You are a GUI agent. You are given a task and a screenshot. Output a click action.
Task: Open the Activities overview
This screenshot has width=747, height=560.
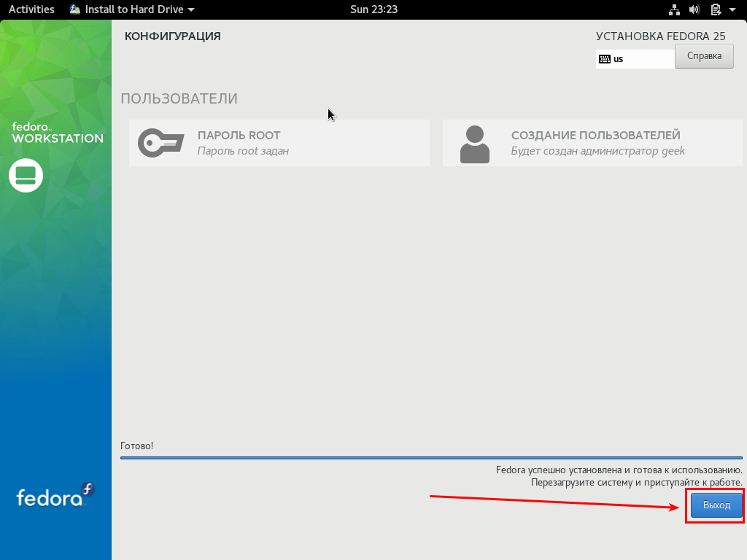click(31, 9)
